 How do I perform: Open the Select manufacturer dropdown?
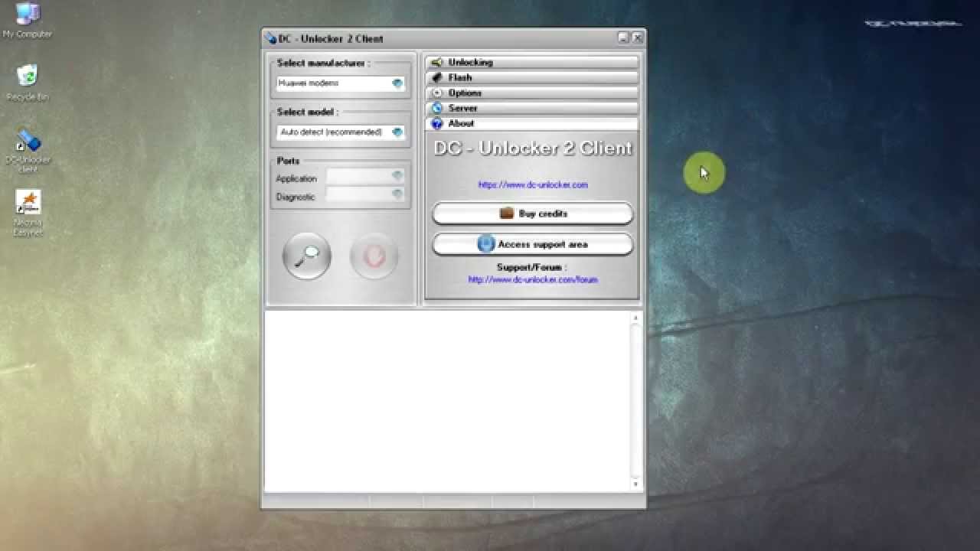click(341, 83)
